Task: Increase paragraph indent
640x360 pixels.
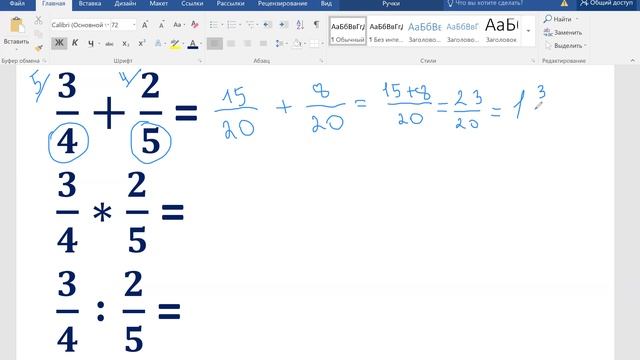Action: click(x=284, y=25)
